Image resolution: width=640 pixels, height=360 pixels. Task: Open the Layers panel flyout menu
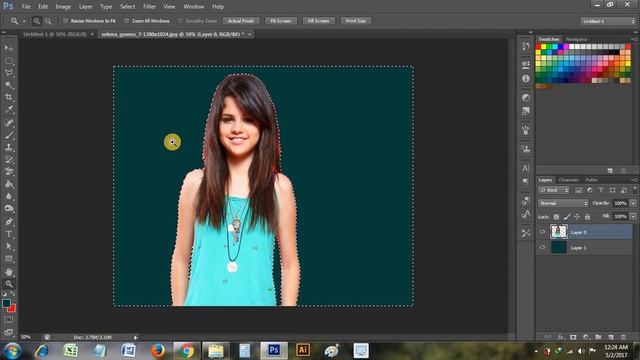click(x=634, y=180)
